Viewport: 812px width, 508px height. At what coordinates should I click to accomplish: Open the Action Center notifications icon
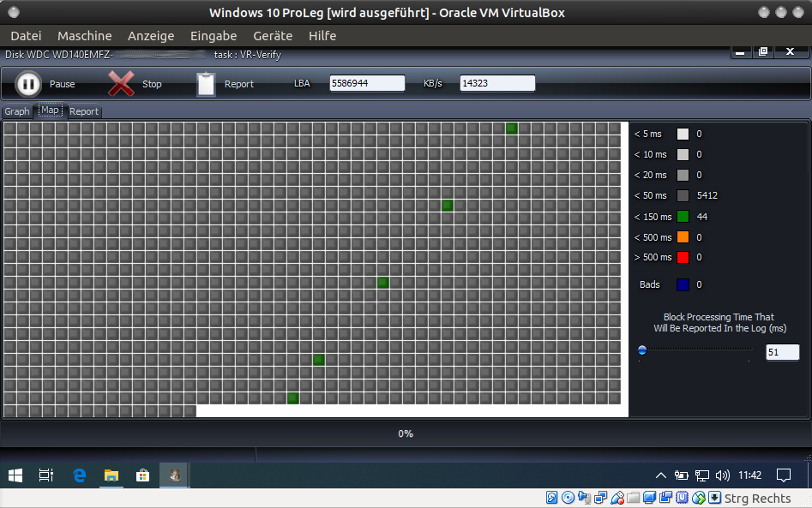coord(784,475)
